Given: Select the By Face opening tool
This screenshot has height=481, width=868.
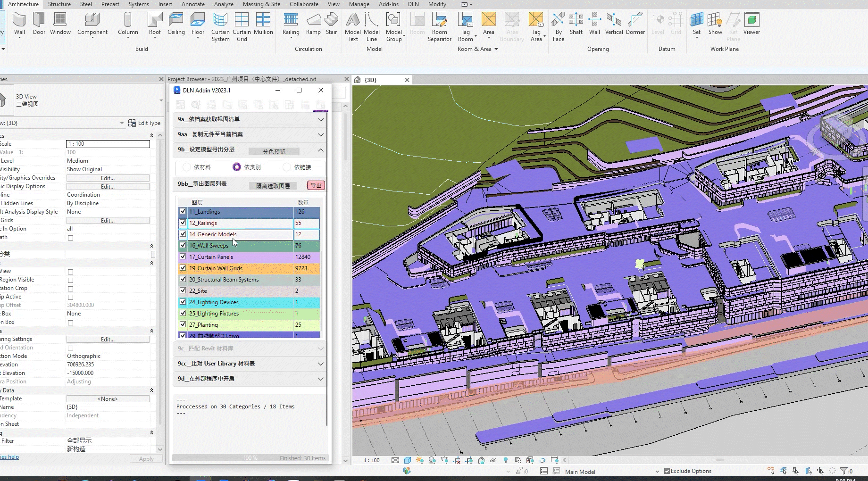Looking at the screenshot, I should click(x=559, y=27).
